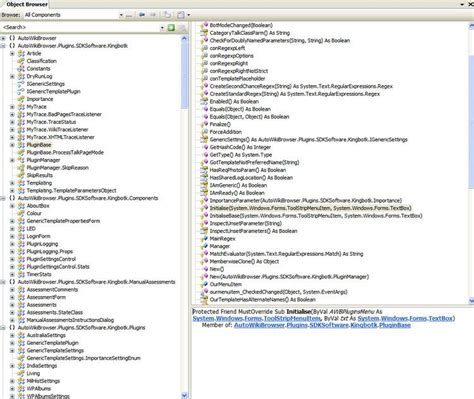474x399 pixels.
Task: Click the class tree scrollbar down arrow
Action: (x=184, y=395)
